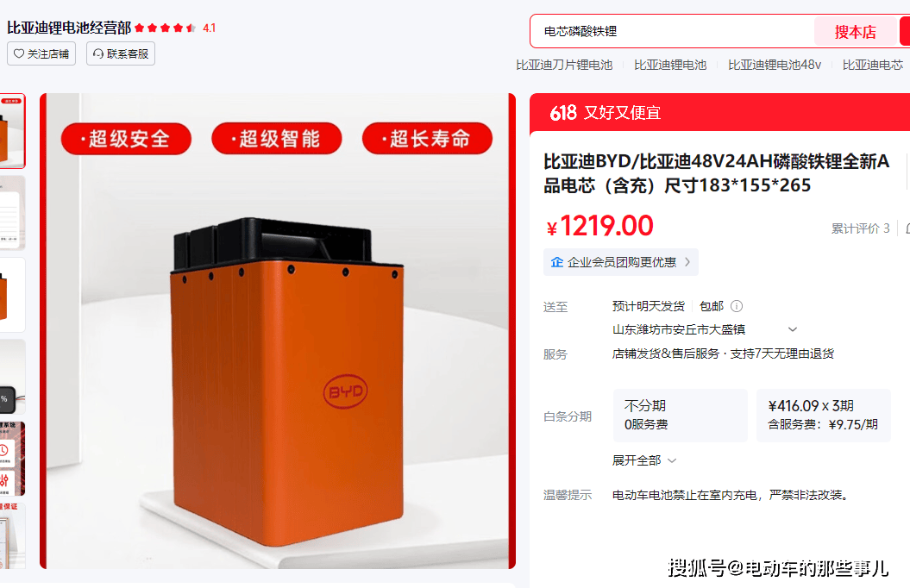Click the info icon next to 包邮
The height and width of the screenshot is (588, 910).
point(737,306)
